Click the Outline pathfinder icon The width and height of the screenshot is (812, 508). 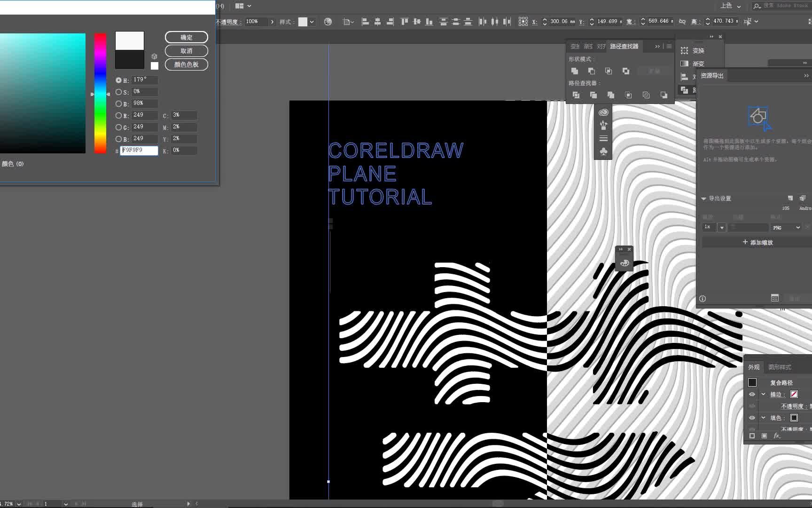coord(646,95)
